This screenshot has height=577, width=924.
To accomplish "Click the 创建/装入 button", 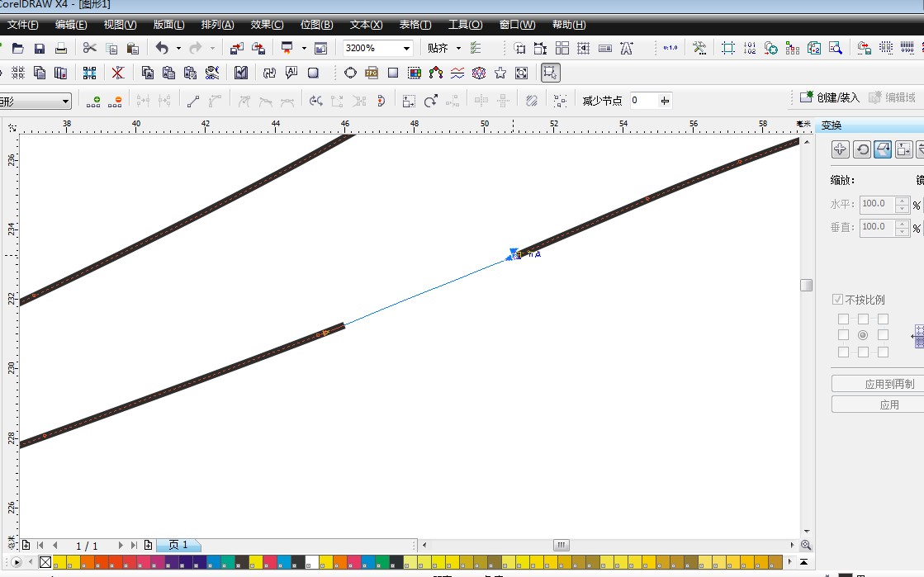I will tap(831, 97).
